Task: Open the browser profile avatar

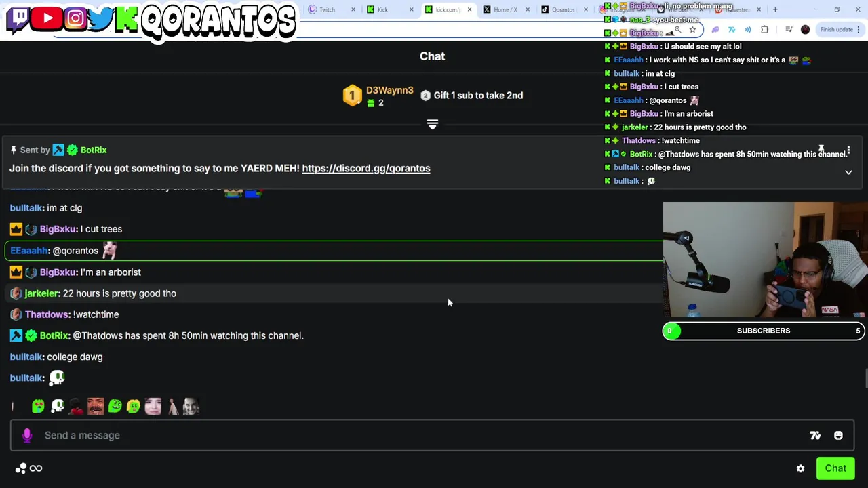Action: pyautogui.click(x=805, y=30)
